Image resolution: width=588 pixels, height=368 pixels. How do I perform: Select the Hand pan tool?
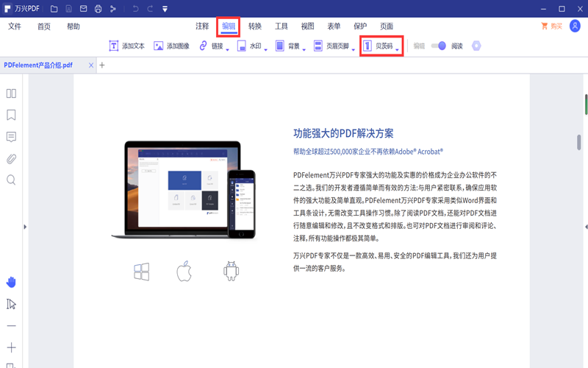point(11,282)
